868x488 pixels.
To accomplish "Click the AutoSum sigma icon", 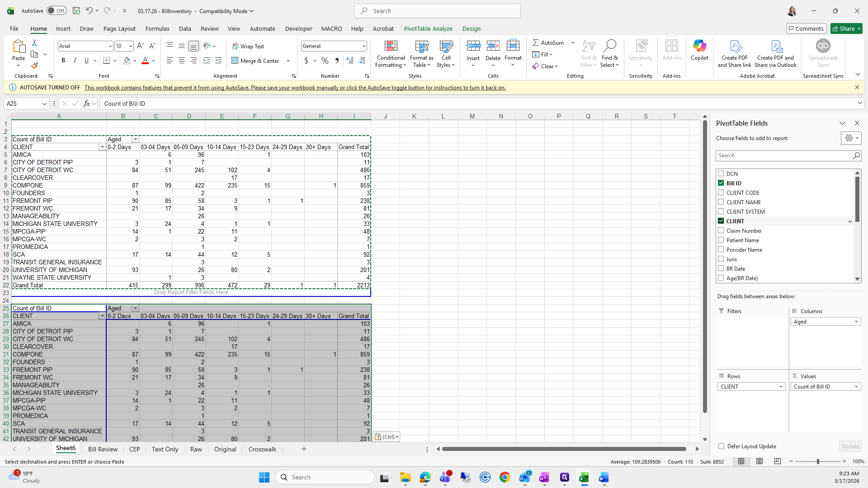I will (x=536, y=42).
